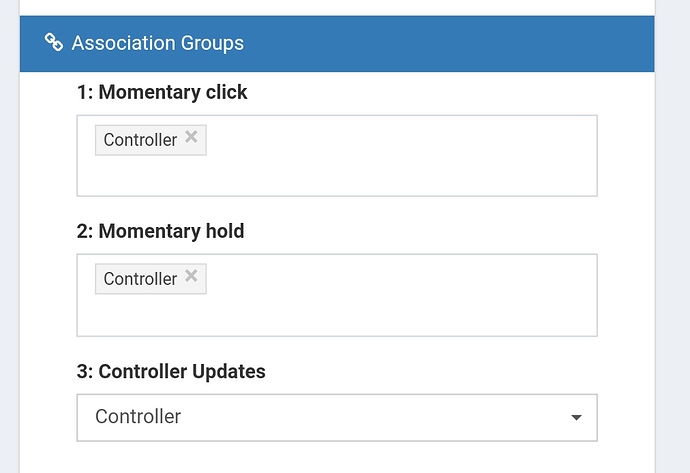
Task: Click the Association Groups title text
Action: click(x=158, y=43)
